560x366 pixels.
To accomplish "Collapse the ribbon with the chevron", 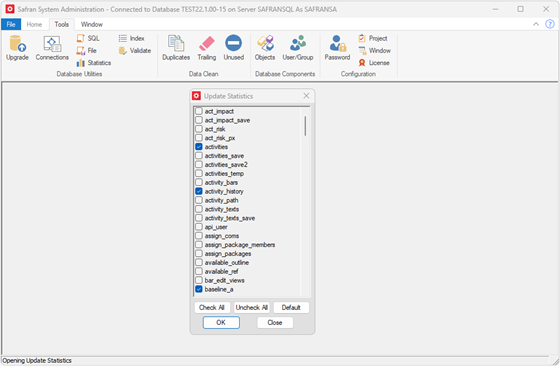I will pyautogui.click(x=536, y=24).
